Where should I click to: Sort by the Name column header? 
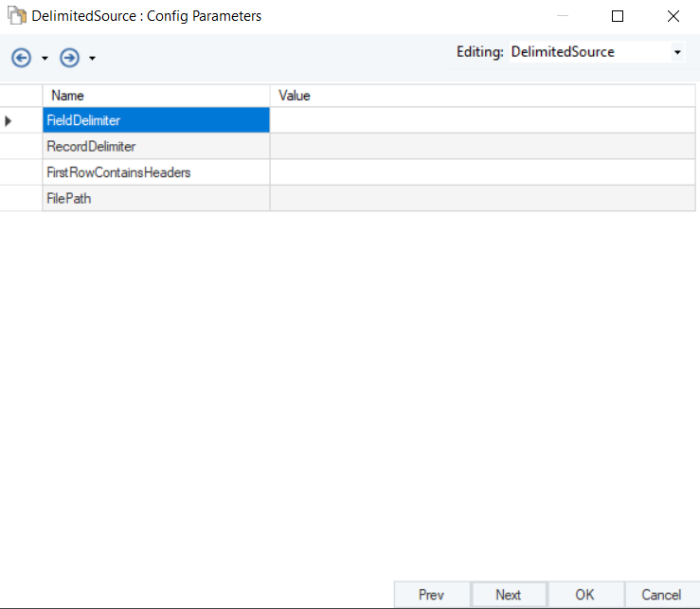coord(156,96)
